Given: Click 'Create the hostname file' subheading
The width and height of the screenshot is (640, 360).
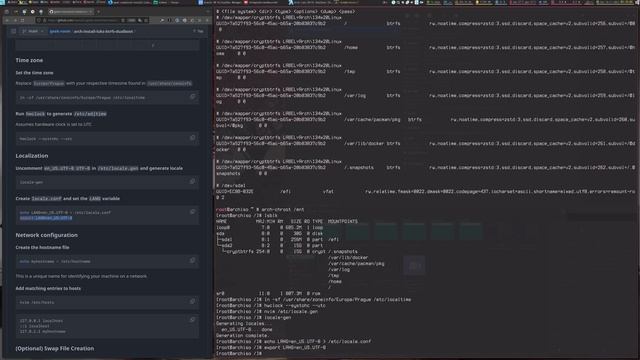Looking at the screenshot, I should 42,247.
